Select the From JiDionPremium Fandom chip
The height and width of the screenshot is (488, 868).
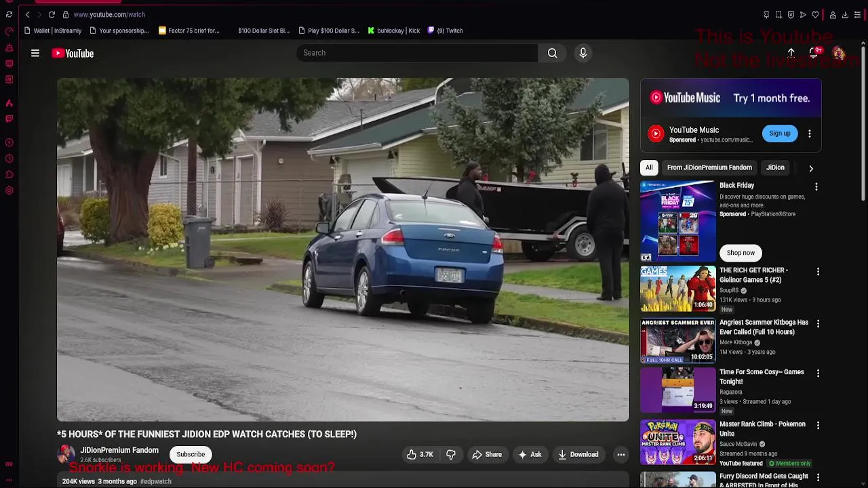(709, 167)
